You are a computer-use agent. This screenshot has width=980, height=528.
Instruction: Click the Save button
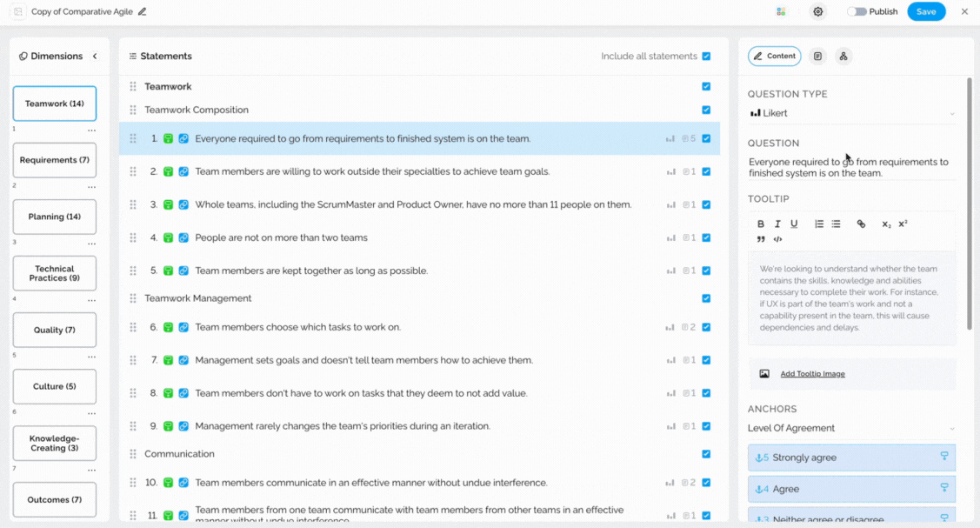coord(926,12)
